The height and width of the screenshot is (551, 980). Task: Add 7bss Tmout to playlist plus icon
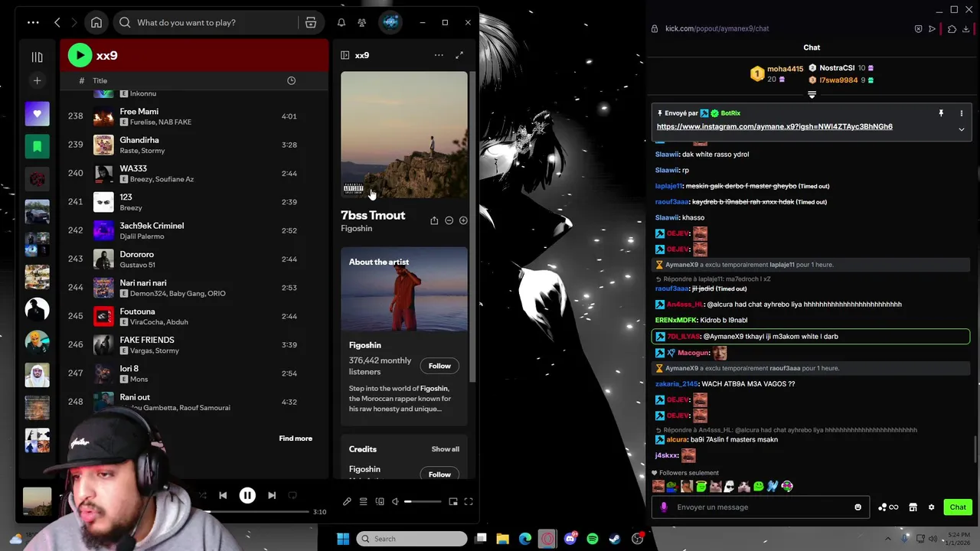[463, 220]
